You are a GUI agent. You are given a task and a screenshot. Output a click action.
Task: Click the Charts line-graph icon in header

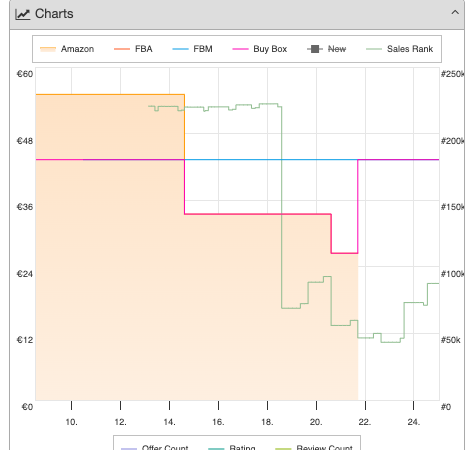22,14
